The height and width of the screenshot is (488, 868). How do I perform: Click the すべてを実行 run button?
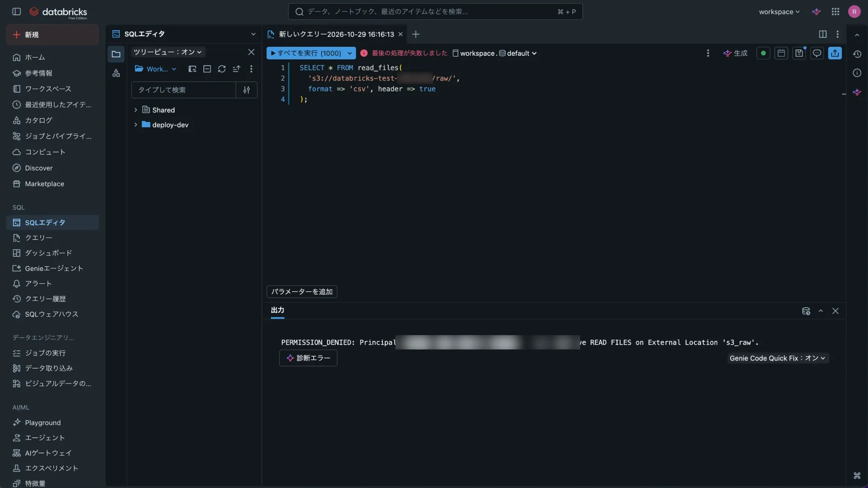[306, 53]
